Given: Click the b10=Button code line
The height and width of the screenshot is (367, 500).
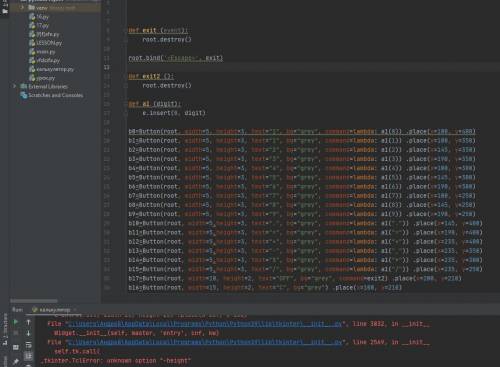Looking at the screenshot, I should (x=306, y=223).
